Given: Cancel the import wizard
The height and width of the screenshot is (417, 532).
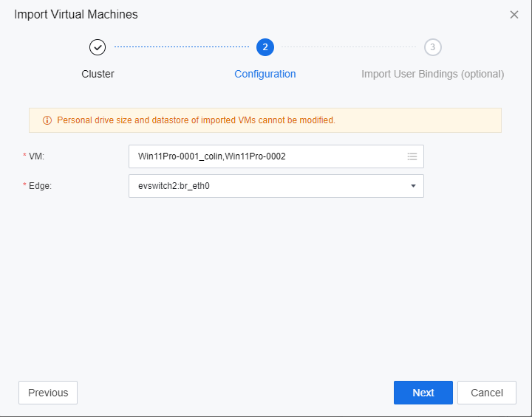Looking at the screenshot, I should [x=486, y=393].
